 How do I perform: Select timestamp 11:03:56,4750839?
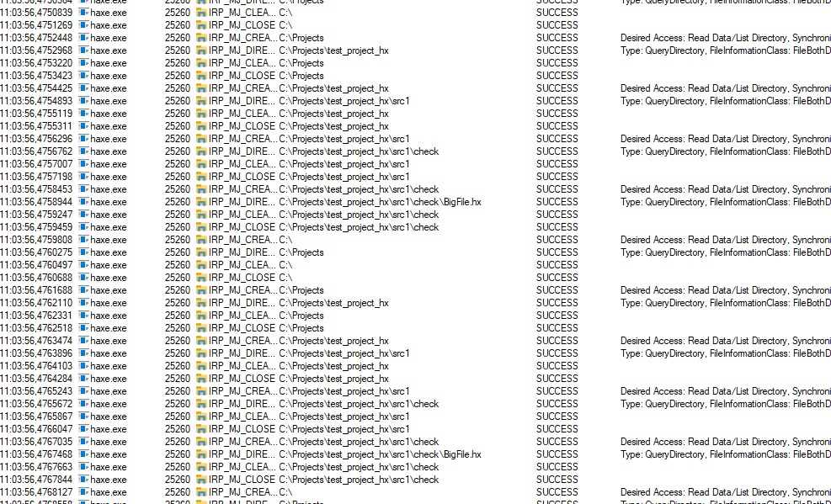[36, 12]
